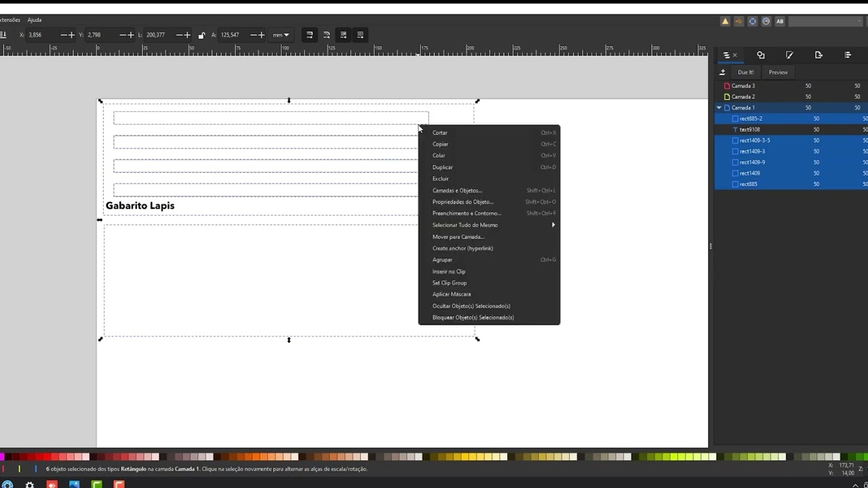Screen dimensions: 868x488
Task: Select the rect885-2 object row
Action: (791, 119)
